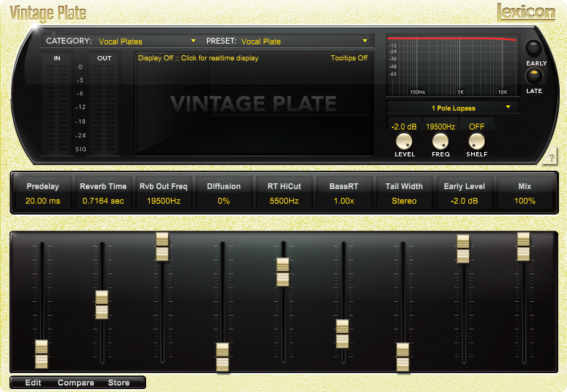Click the Tail Width Stereo value
Image resolution: width=567 pixels, height=392 pixels.
pyautogui.click(x=404, y=201)
